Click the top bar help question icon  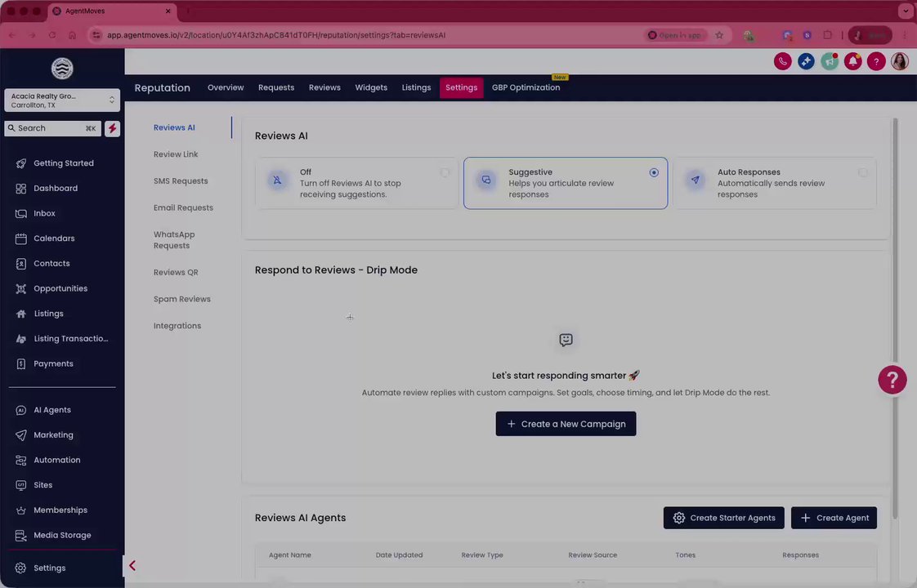coord(876,61)
